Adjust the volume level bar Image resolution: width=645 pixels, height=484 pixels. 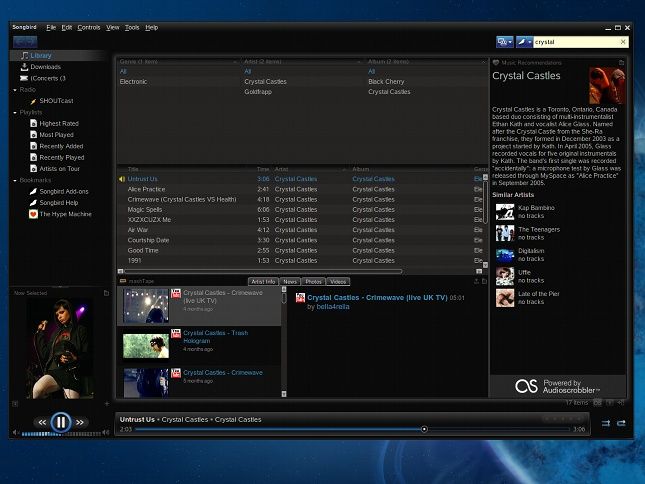(61, 434)
